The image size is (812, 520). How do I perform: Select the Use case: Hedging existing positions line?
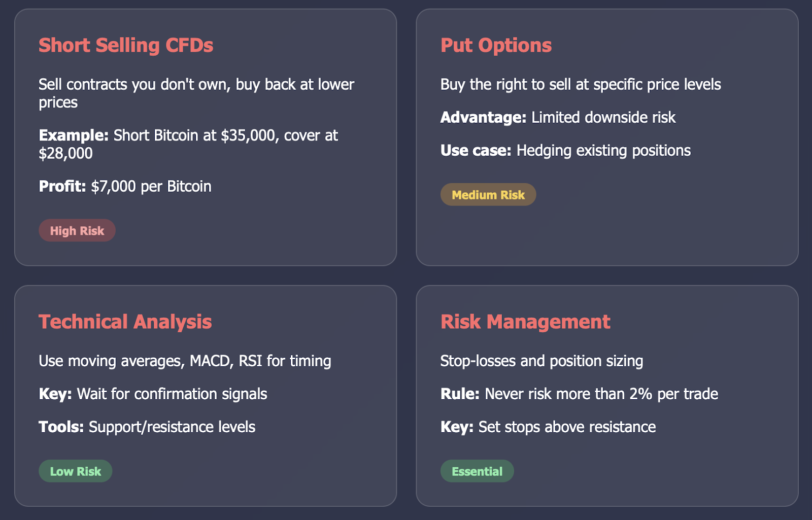565,150
